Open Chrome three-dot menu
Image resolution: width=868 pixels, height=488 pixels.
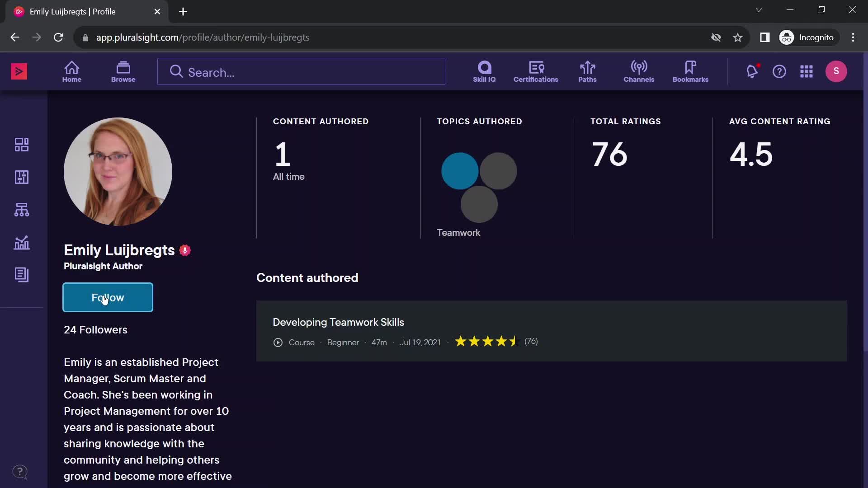coord(853,38)
